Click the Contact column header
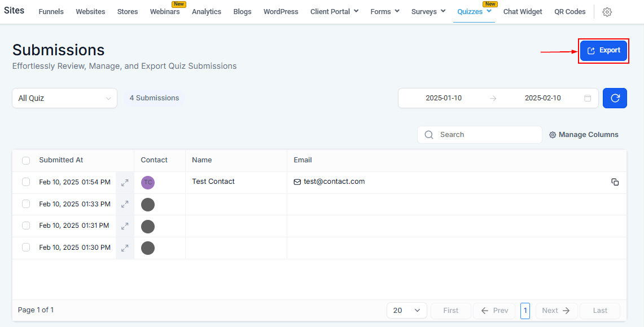 pos(154,160)
